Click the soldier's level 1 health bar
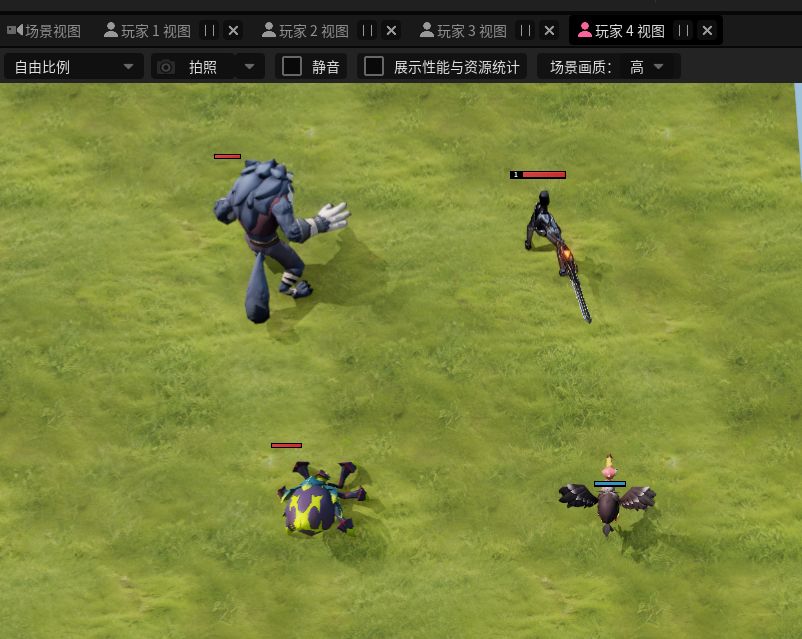802x639 pixels. (x=538, y=174)
